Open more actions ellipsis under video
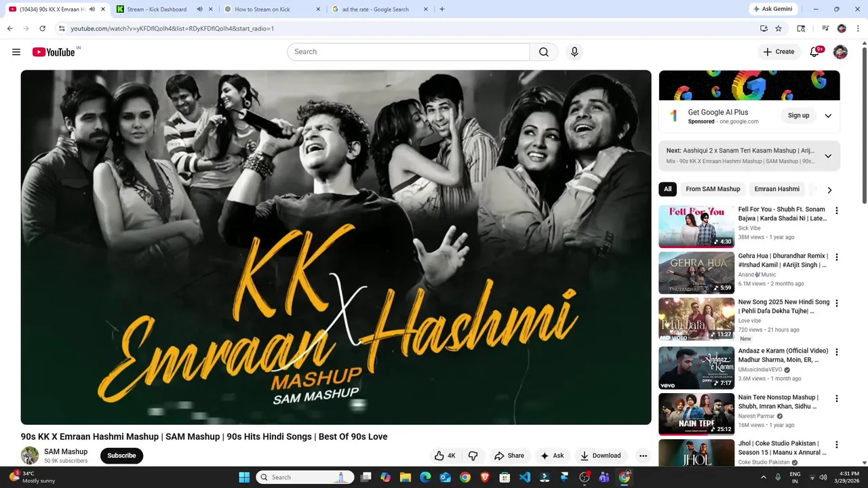Viewport: 868px width, 488px height. pyautogui.click(x=643, y=455)
